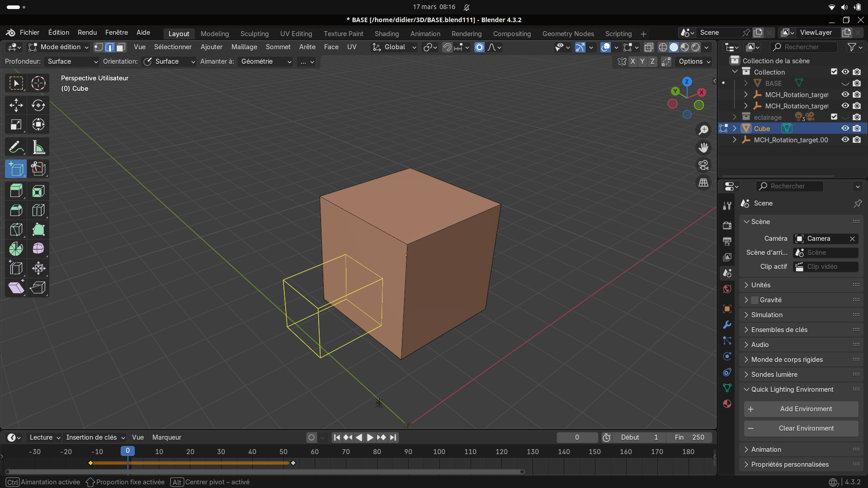This screenshot has width=868, height=488.
Task: Click the viewport camera view icon
Action: (703, 165)
